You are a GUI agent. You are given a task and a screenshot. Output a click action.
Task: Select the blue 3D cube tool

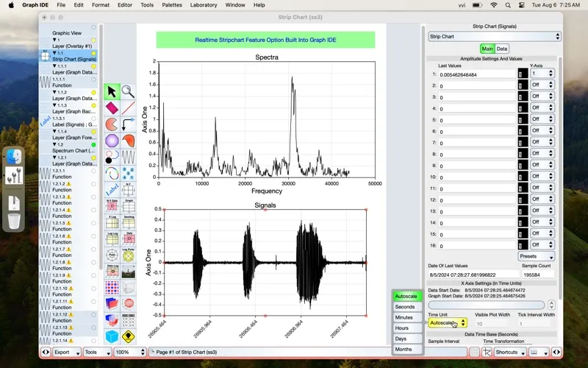112,336
